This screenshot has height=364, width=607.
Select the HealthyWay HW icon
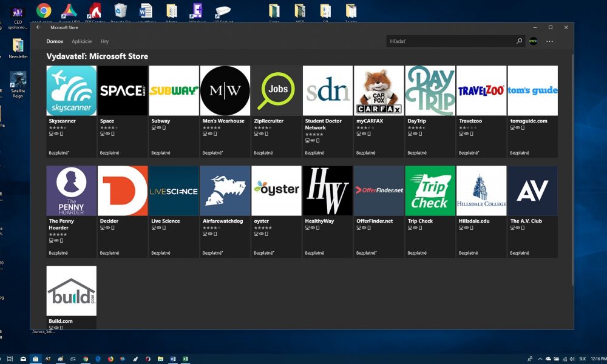pos(328,190)
